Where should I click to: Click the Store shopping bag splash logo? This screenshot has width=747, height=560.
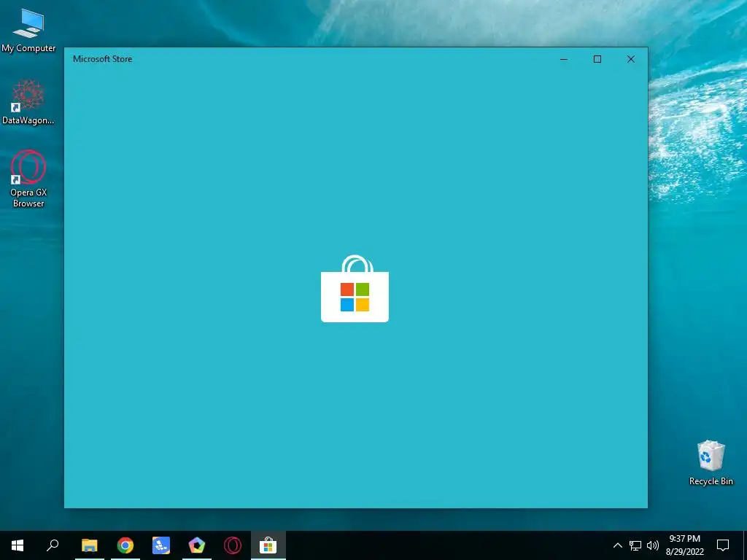pyautogui.click(x=355, y=289)
